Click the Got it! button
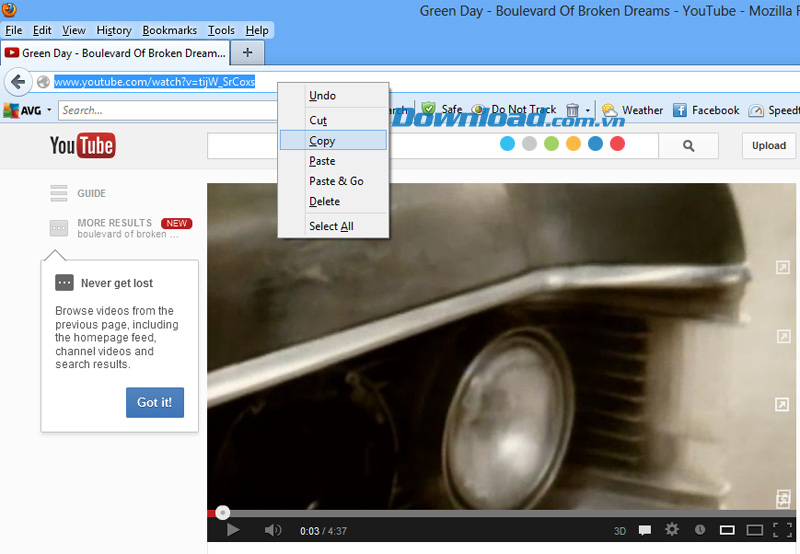This screenshot has width=800, height=554. [154, 402]
